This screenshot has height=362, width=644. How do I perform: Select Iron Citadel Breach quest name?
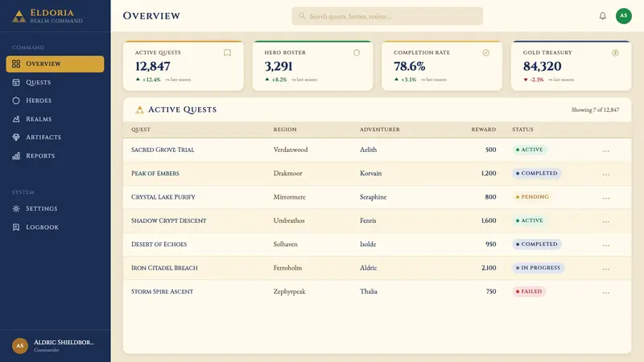click(164, 268)
